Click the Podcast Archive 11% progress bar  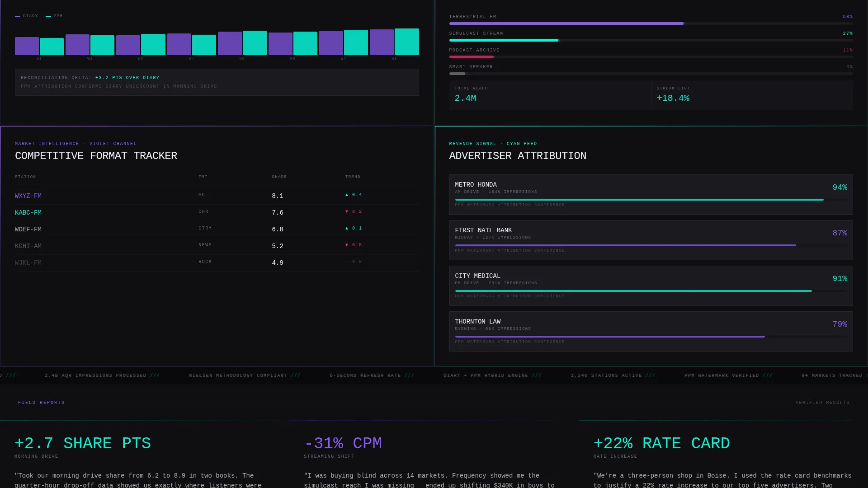point(651,57)
